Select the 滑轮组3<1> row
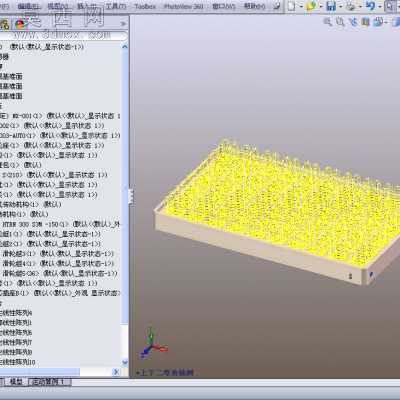 58,254
